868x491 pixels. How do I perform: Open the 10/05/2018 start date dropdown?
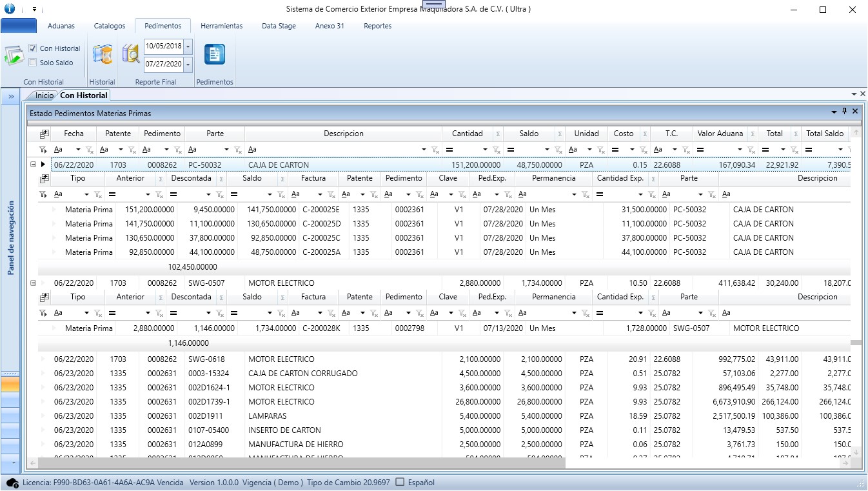(x=188, y=46)
